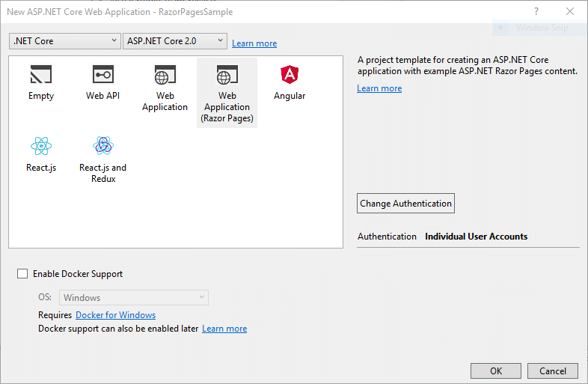This screenshot has height=384, width=588.
Task: Click the Cancel button
Action: pos(553,371)
